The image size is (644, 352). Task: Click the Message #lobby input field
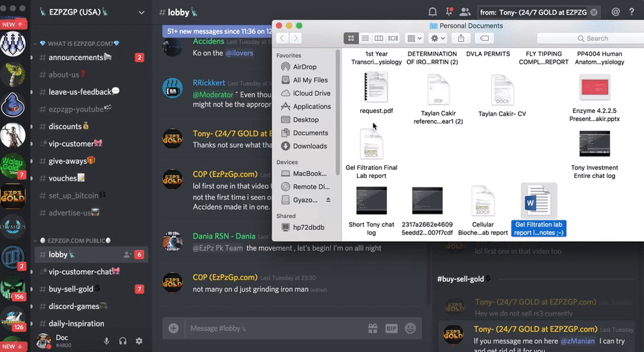273,328
